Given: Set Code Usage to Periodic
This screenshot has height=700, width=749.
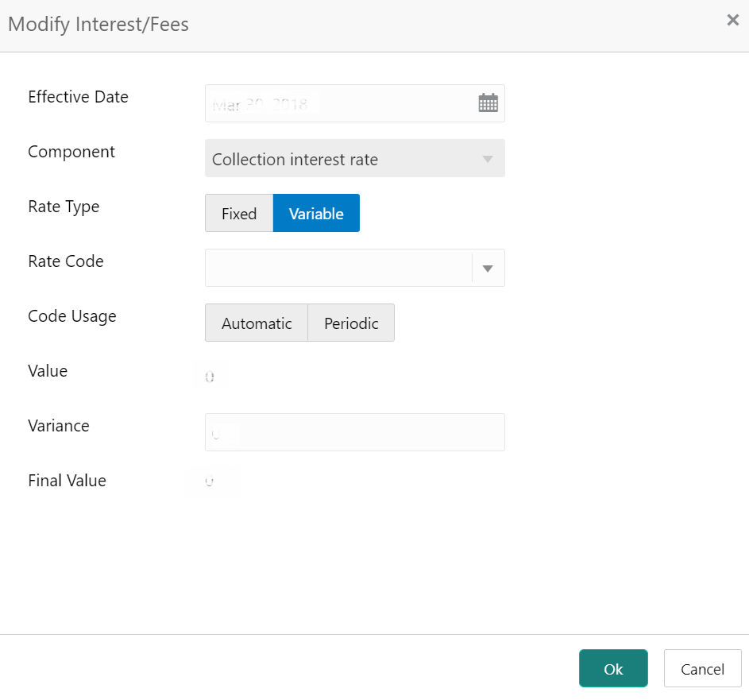Looking at the screenshot, I should (351, 323).
